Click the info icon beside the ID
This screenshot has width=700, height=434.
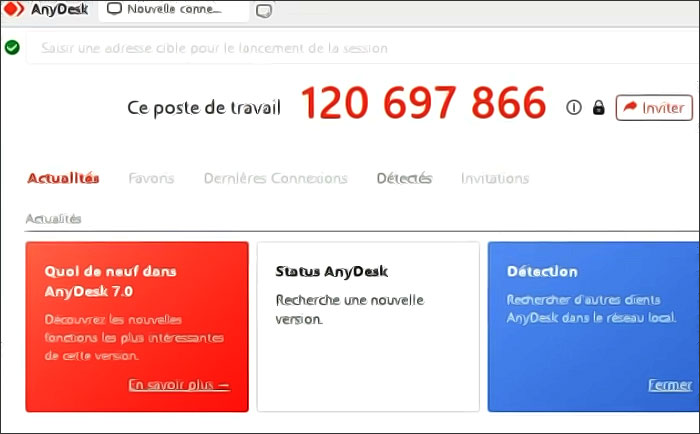(574, 107)
